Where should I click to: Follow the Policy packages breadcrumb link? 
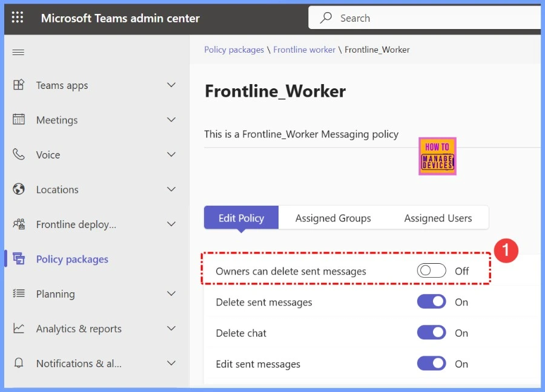(234, 50)
